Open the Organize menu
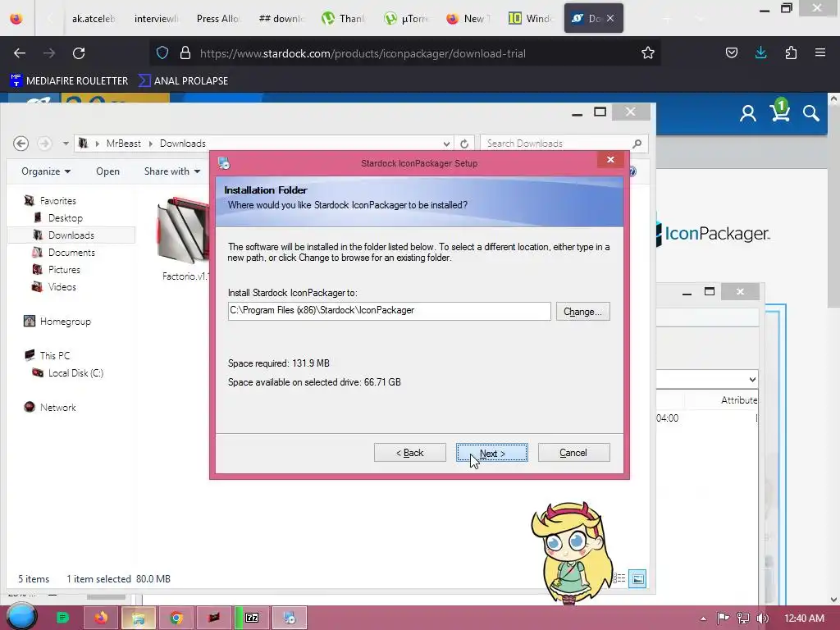840x630 pixels. (x=46, y=171)
